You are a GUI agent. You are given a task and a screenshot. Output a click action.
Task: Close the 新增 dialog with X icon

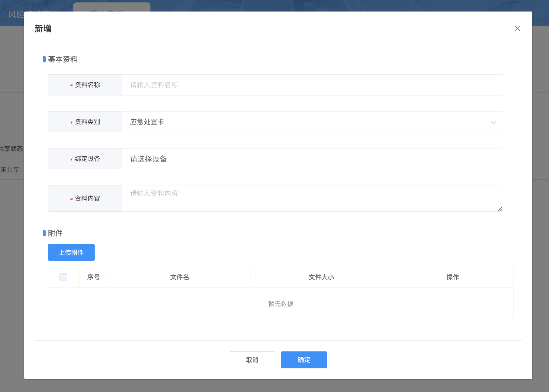tap(517, 28)
